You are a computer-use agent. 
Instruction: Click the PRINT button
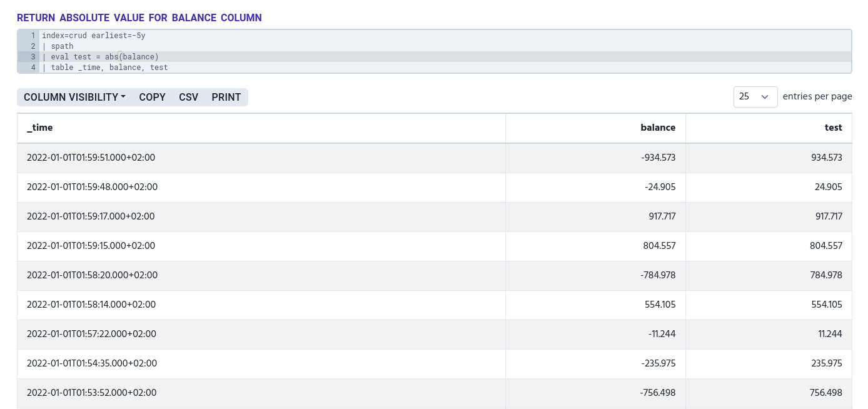coord(226,97)
